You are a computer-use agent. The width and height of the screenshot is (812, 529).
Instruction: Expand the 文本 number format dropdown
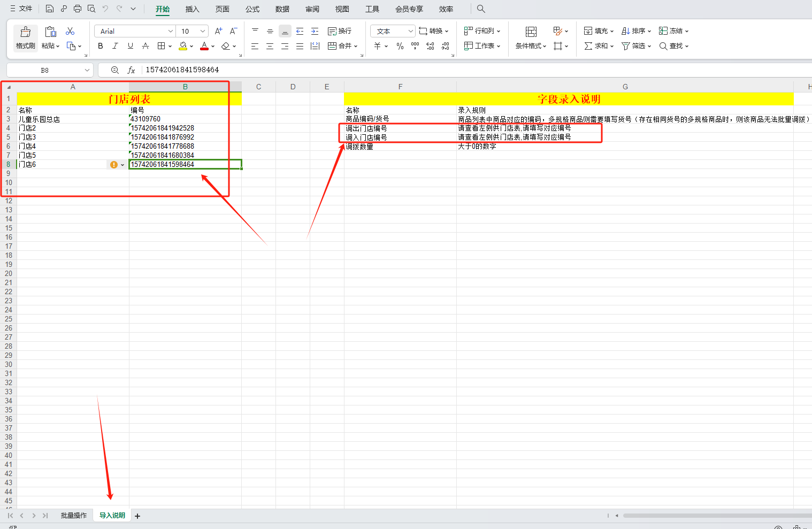coord(410,31)
